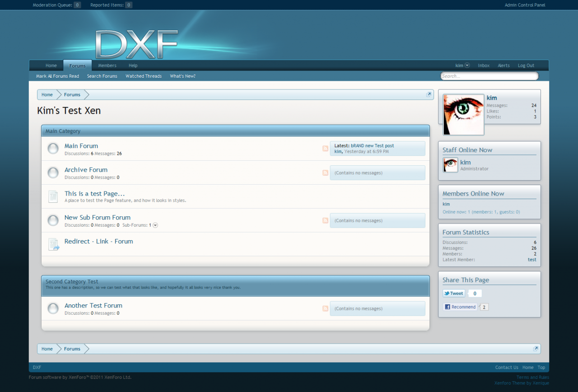Viewport: 578px width, 392px height.
Task: Open the Help tab
Action: [x=133, y=65]
